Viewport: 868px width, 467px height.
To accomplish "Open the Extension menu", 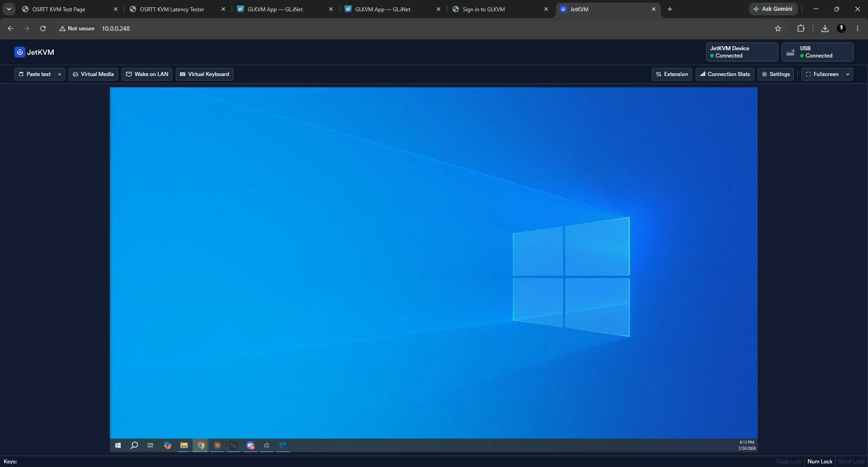I will coord(672,74).
